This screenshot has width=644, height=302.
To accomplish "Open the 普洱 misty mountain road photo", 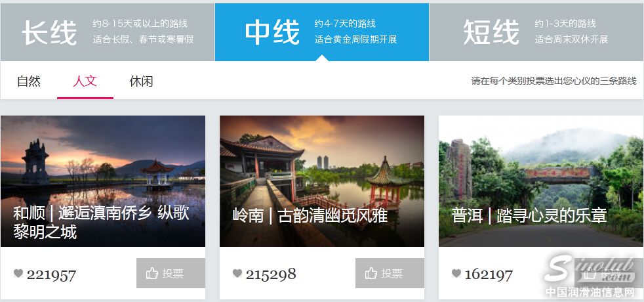I will pos(541,181).
